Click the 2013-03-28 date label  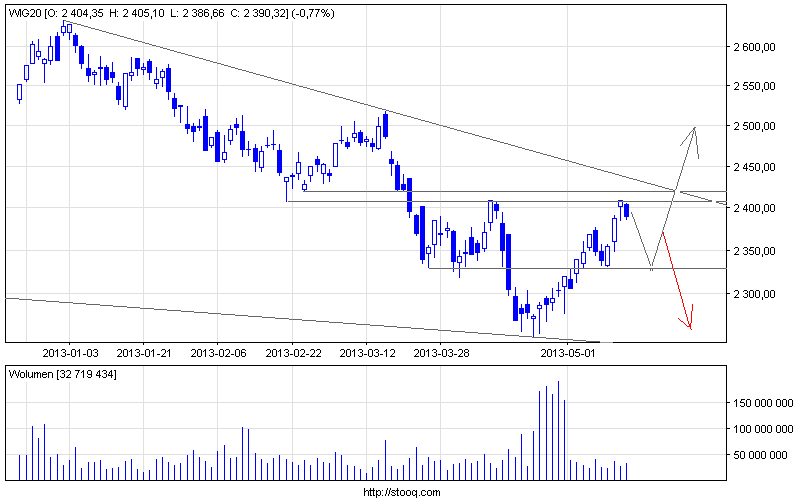coord(441,353)
